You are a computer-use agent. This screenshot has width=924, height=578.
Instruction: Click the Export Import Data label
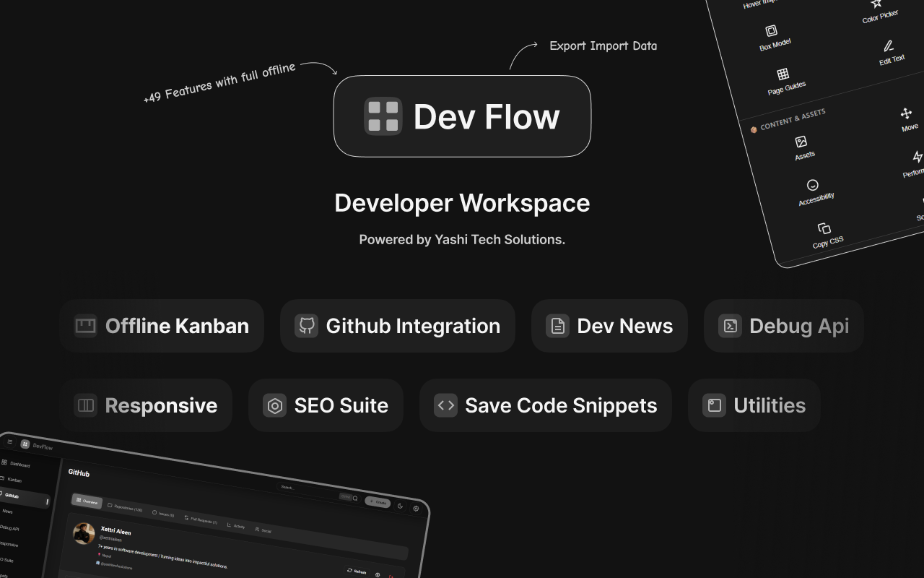(603, 46)
